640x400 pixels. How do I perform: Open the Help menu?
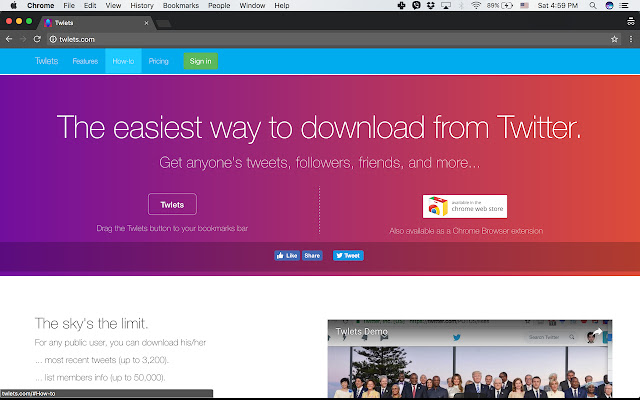(x=282, y=5)
